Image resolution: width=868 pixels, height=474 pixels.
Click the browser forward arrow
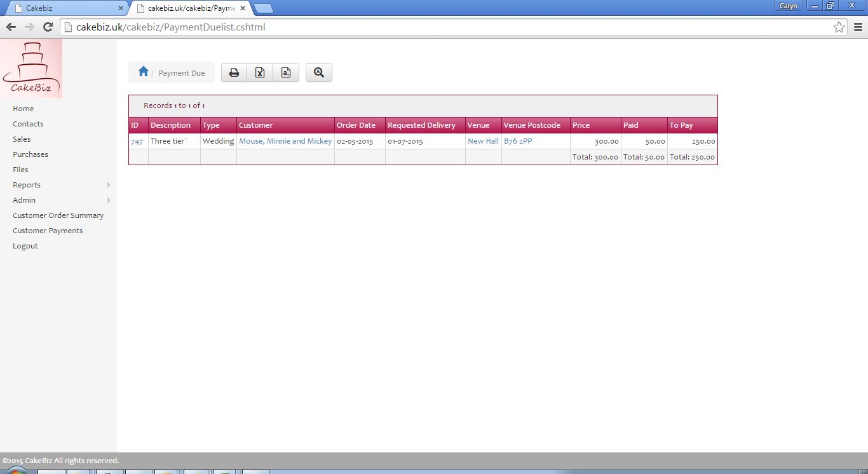(x=29, y=27)
